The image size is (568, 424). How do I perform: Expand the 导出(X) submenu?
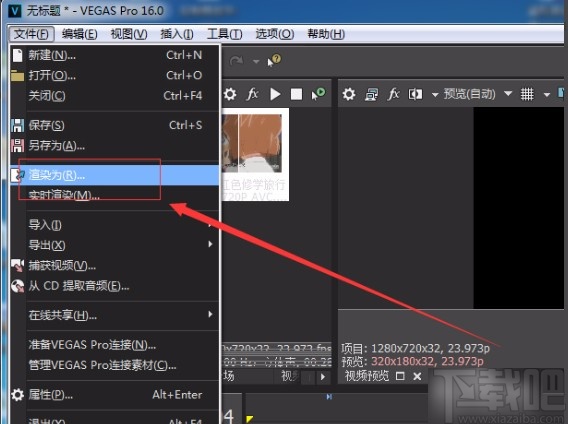tap(114, 245)
